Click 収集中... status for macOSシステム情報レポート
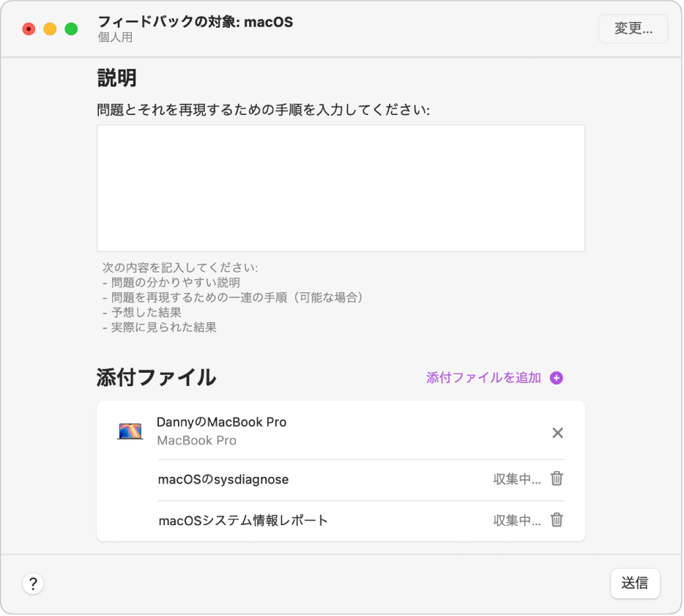 (517, 521)
